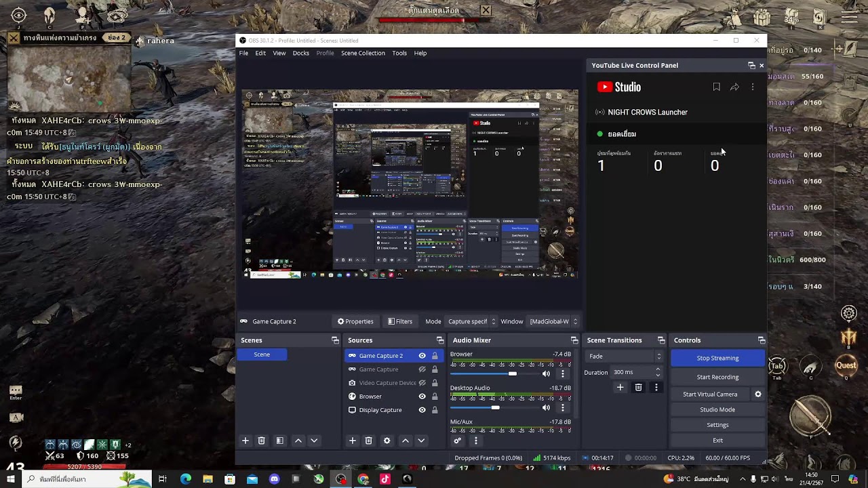Open Audio Mixer bottom three-dot menu

[x=475, y=441]
